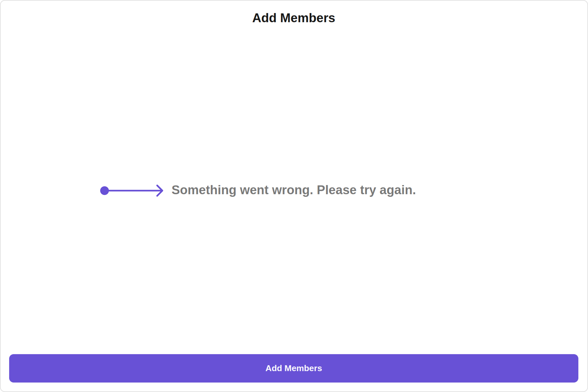Click the word 'again.' in error text

(x=398, y=190)
